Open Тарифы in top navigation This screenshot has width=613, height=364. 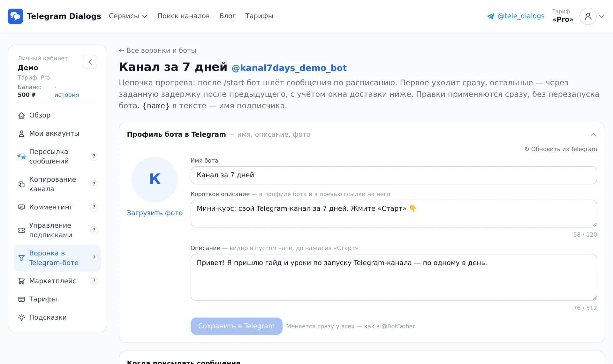click(x=259, y=16)
